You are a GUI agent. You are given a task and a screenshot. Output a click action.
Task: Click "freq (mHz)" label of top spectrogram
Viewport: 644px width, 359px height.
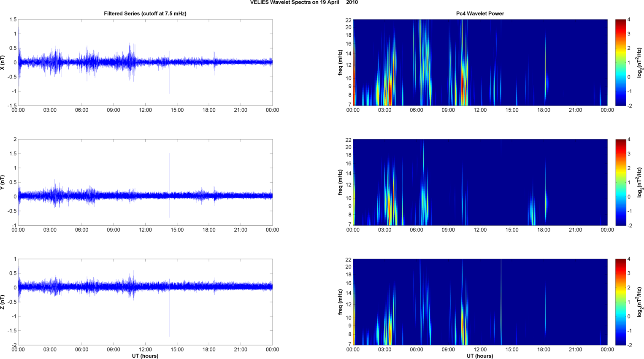pyautogui.click(x=340, y=62)
